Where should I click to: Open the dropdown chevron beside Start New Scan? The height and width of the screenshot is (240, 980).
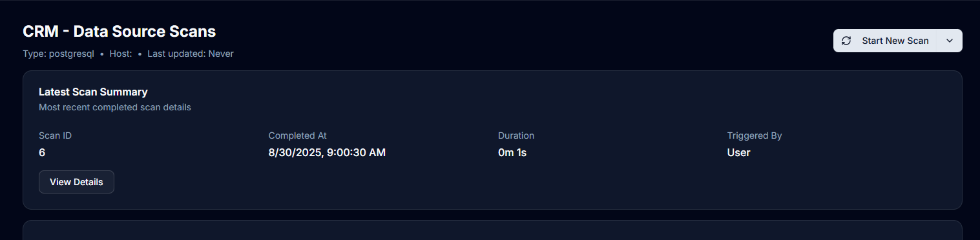coord(949,41)
